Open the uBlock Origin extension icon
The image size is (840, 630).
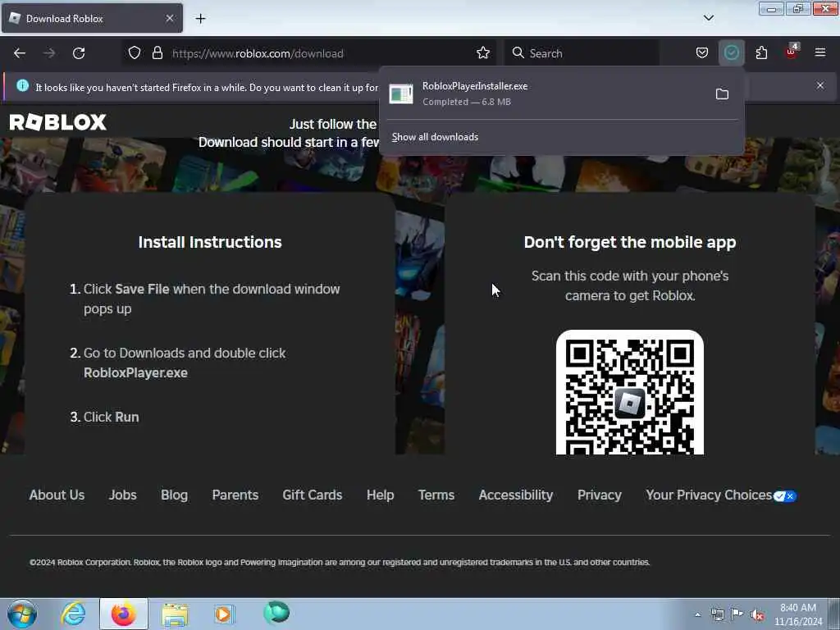coord(792,52)
